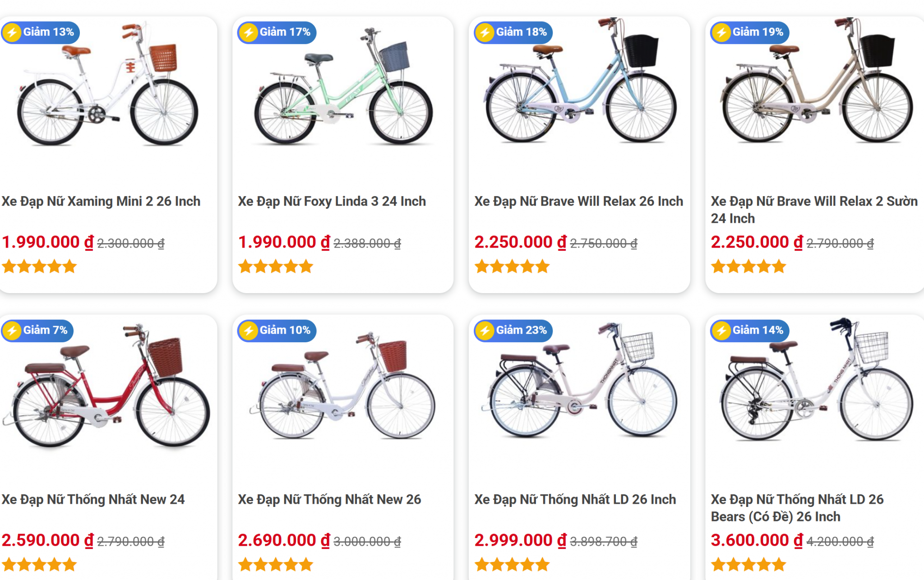Image resolution: width=924 pixels, height=580 pixels.
Task: Click star rating under Thống Nhất New 24
Action: 39,565
